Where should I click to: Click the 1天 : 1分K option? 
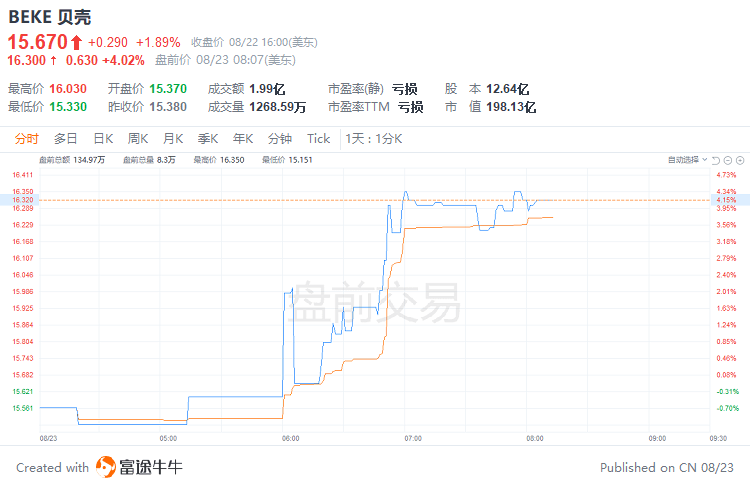374,139
